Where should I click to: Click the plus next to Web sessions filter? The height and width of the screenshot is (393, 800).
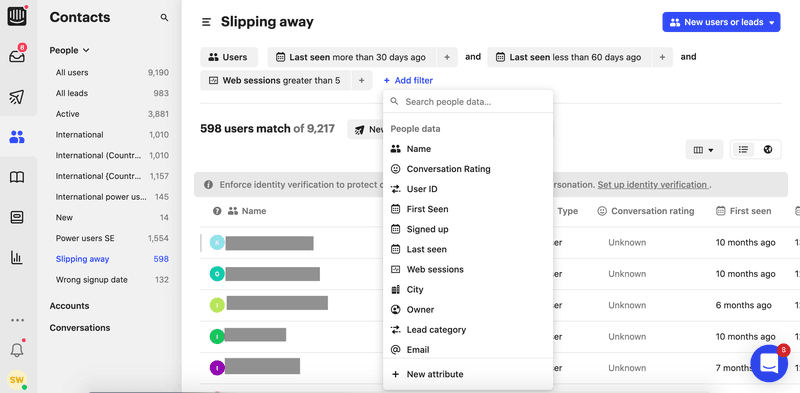[x=361, y=81]
